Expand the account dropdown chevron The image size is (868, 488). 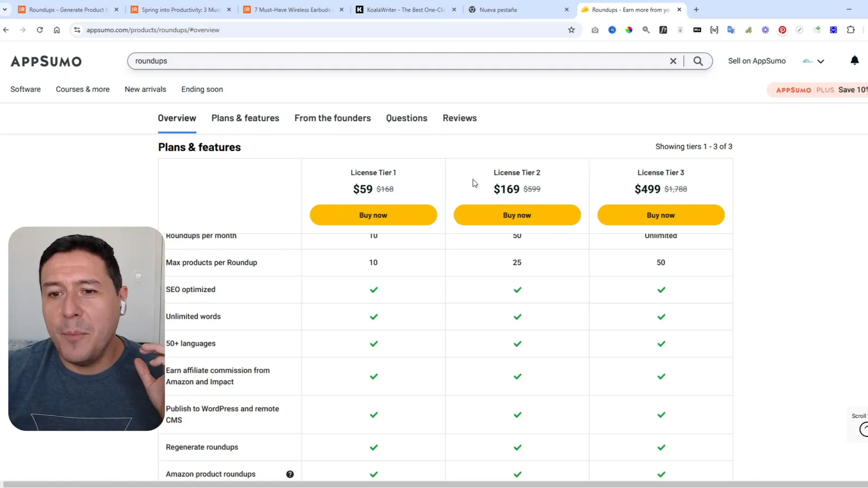point(821,61)
